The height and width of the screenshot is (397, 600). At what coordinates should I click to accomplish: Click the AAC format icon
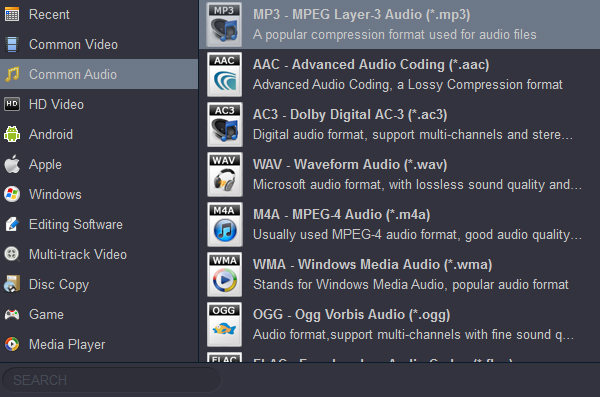[x=225, y=74]
